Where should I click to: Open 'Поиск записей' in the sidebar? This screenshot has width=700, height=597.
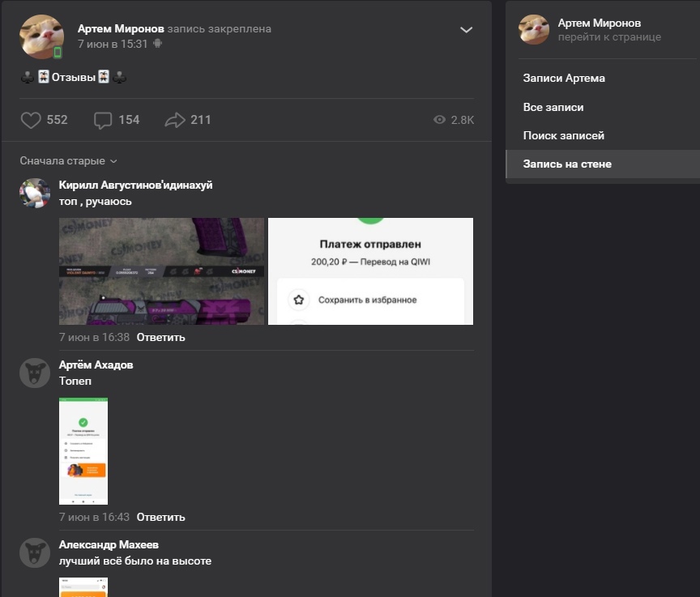click(564, 135)
